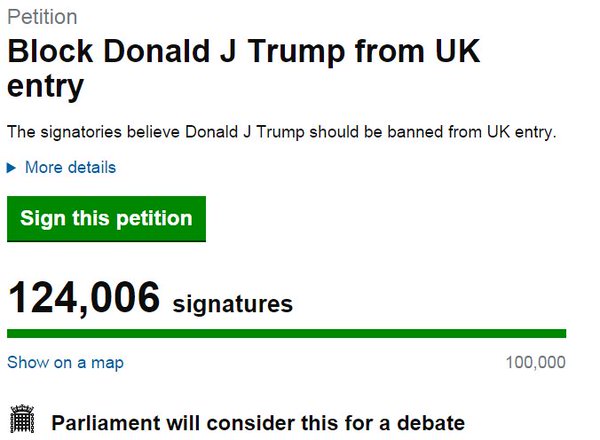Click the Parliament portcullis crest icon

pyautogui.click(x=22, y=420)
